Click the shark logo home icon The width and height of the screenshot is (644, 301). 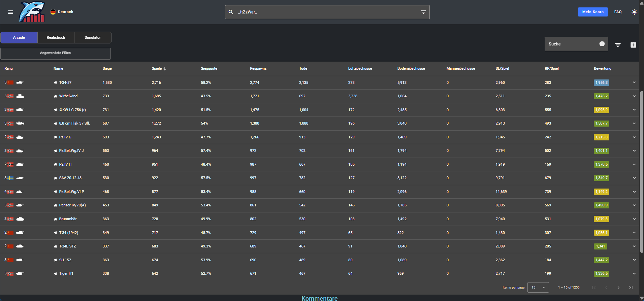(32, 12)
